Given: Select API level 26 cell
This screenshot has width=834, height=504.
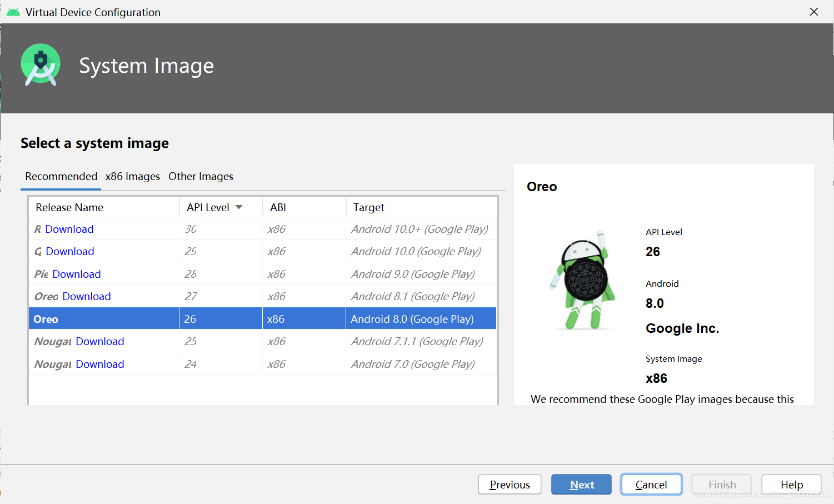Looking at the screenshot, I should tap(221, 319).
